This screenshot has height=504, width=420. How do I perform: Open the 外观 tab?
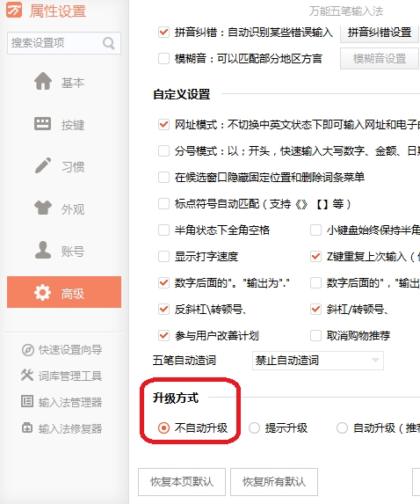click(x=64, y=208)
